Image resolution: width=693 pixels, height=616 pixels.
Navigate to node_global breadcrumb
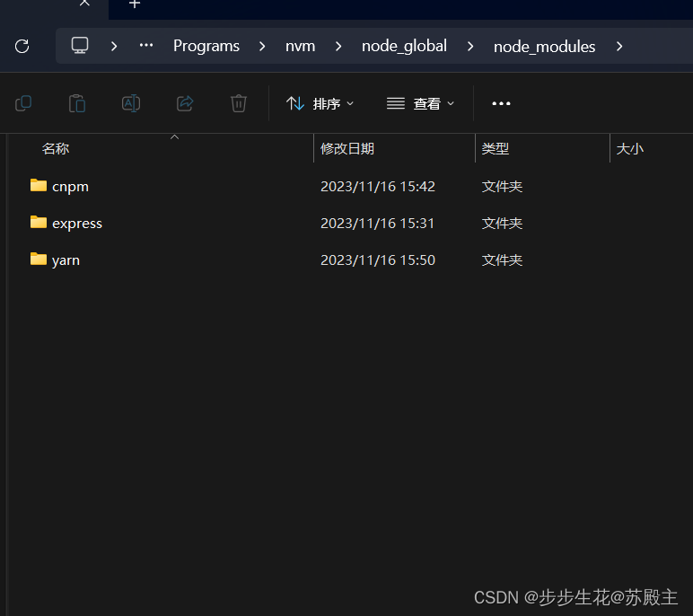tap(404, 46)
